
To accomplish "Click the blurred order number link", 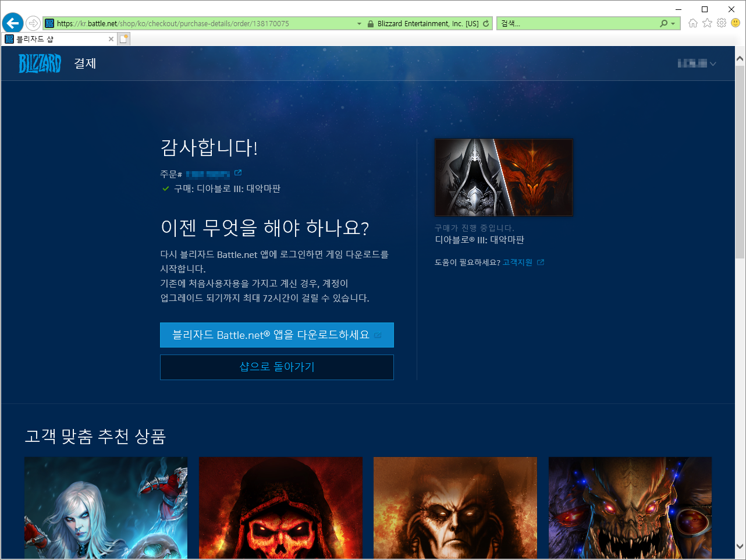I will click(x=208, y=174).
